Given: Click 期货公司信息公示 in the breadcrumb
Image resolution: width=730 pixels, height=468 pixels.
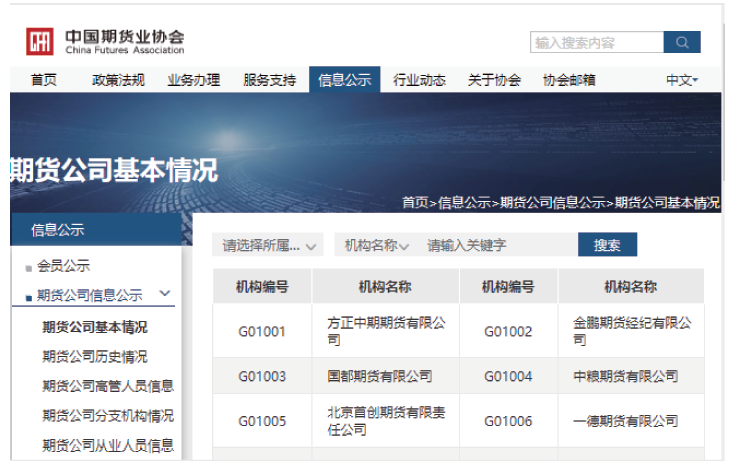Looking at the screenshot, I should pyautogui.click(x=553, y=203).
